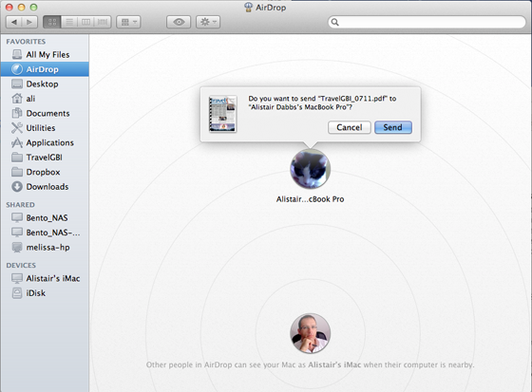The width and height of the screenshot is (532, 392).
Task: Click the FAVORITES section header
Action: (x=26, y=42)
